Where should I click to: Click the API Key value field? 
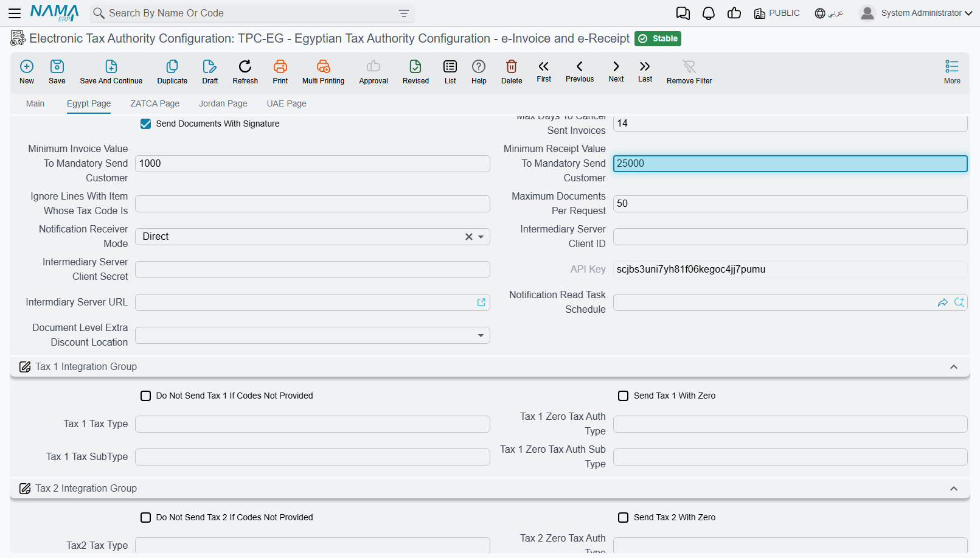(790, 270)
